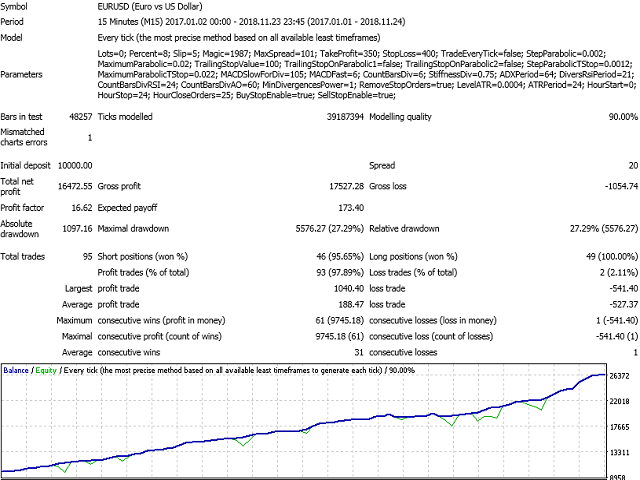The width and height of the screenshot is (640, 480).
Task: Select the symbol value EURUSD (Euro vs US Dollar)
Action: click(150, 7)
